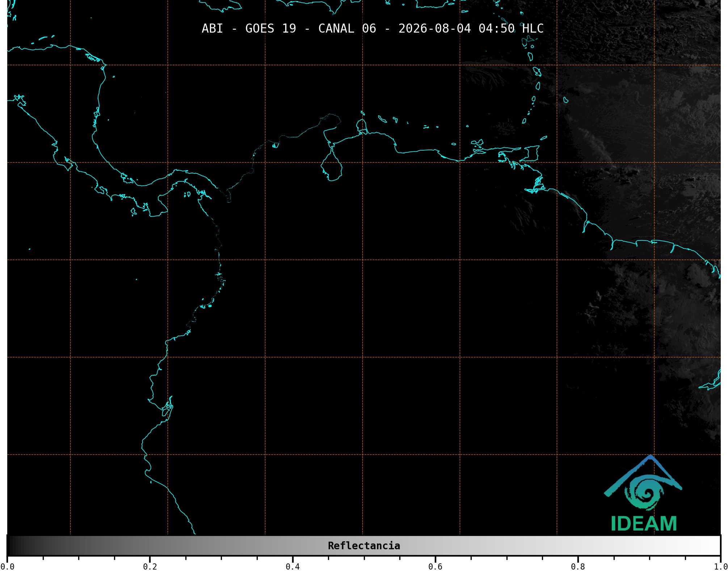
Task: Click the colorbar tick label '0.4'
Action: point(293,566)
